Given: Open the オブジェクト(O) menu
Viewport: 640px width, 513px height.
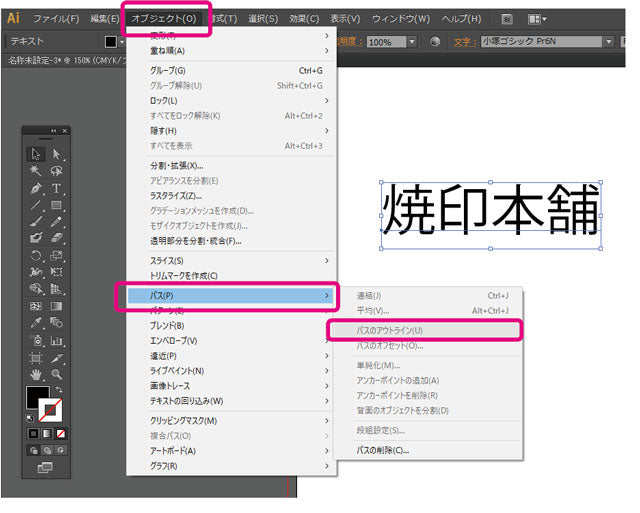Looking at the screenshot, I should (165, 18).
